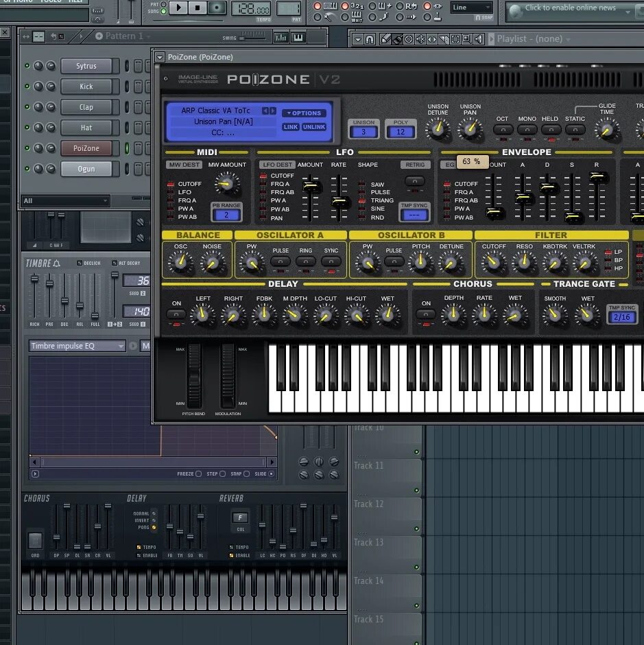Open the Timbre impulse EQ dropdown

(x=77, y=346)
